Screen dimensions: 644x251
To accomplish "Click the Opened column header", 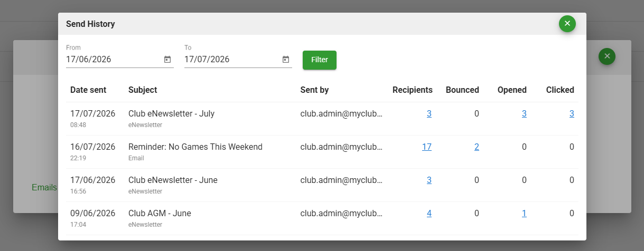I will pos(512,90).
